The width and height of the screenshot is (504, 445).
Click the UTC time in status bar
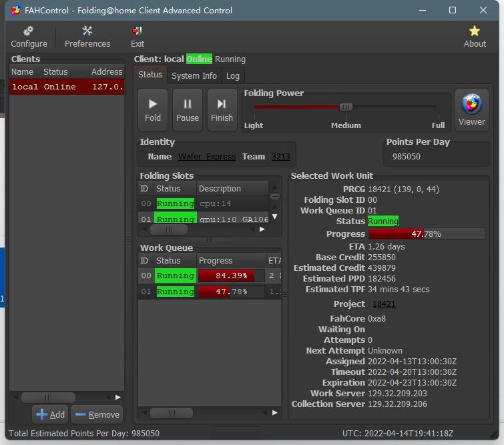click(398, 434)
